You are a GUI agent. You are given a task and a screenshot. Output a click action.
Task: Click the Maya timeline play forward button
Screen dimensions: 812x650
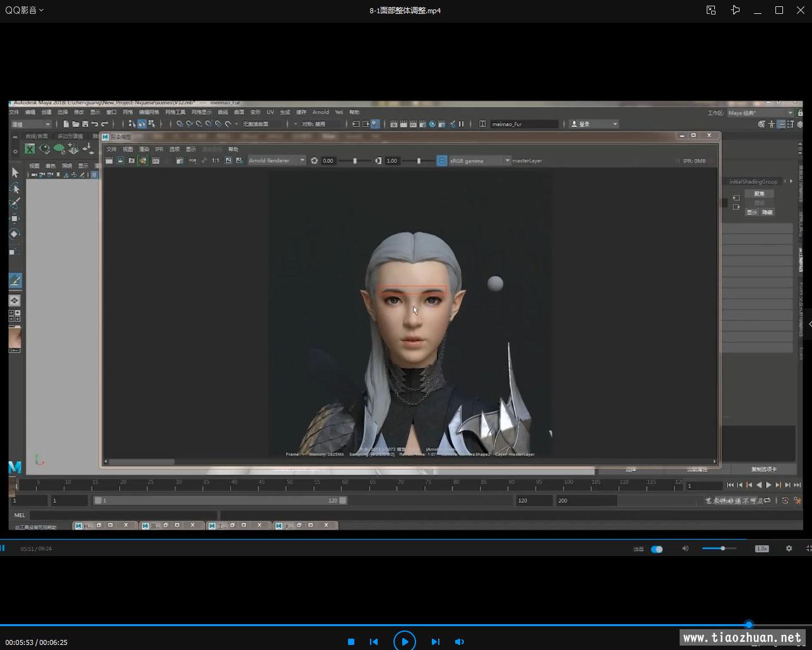[768, 485]
